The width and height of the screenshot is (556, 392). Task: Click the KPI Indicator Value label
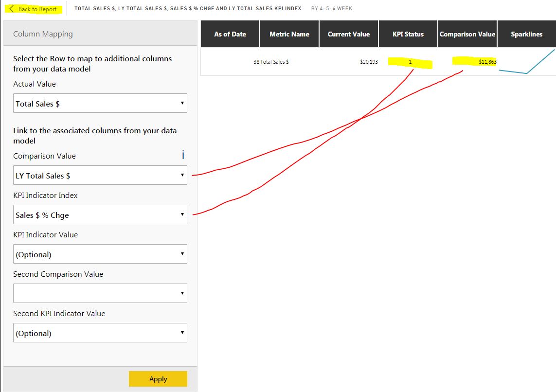(x=45, y=234)
